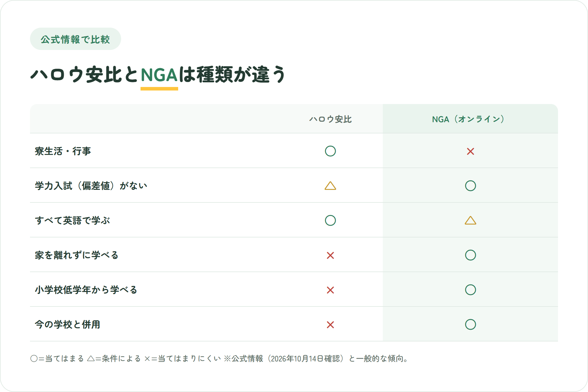The image size is (588, 392).
Task: Click the circle icon for NGA in 家を離れずに学べる row
Action: point(470,255)
